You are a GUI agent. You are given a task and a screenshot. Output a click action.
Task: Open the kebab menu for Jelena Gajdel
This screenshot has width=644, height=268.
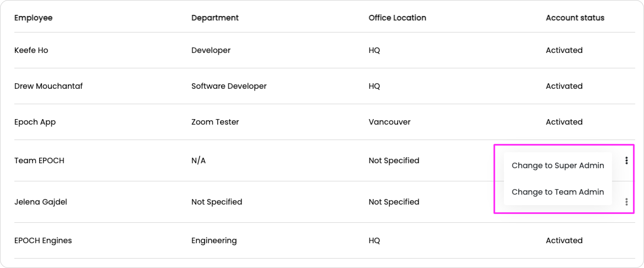[x=626, y=202]
